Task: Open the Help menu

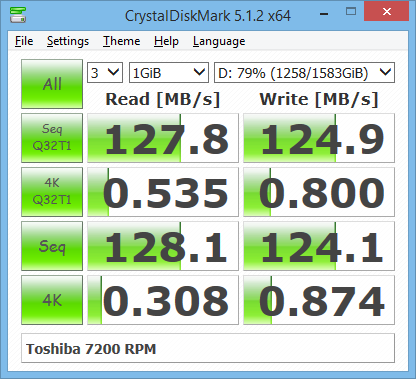Action: [166, 41]
